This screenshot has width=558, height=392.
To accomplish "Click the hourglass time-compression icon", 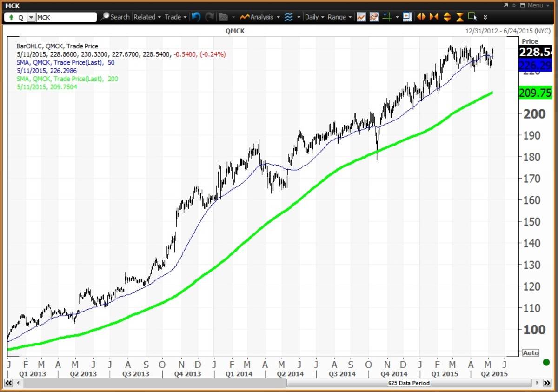I will click(x=459, y=17).
